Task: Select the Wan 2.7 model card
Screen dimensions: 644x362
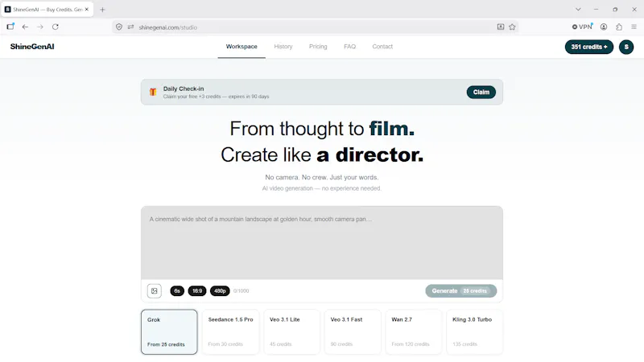Action: pos(414,331)
